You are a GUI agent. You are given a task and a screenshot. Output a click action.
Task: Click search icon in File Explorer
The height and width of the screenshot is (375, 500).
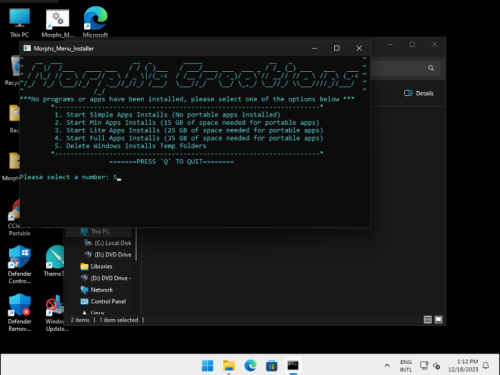(x=431, y=68)
